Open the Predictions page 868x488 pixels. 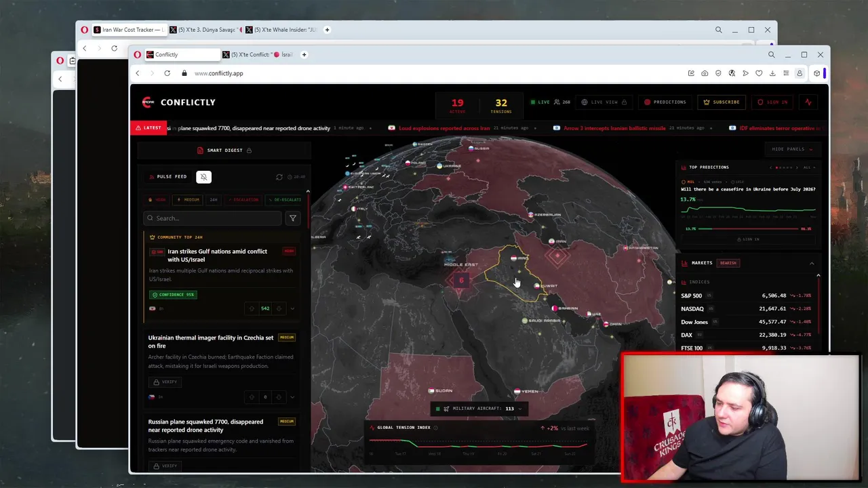(x=665, y=102)
